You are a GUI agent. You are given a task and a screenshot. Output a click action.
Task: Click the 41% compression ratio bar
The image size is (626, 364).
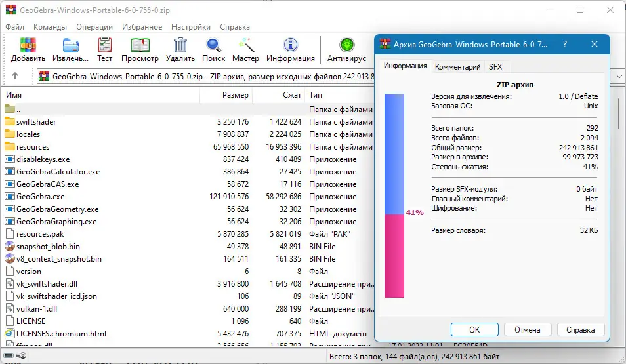pos(394,196)
